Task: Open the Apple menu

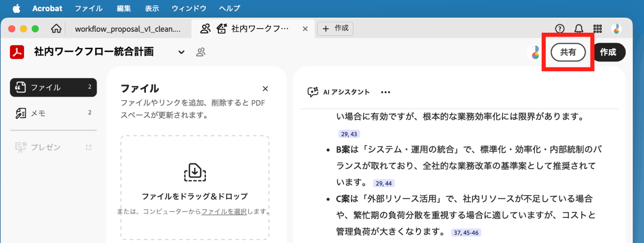Action: pyautogui.click(x=16, y=8)
